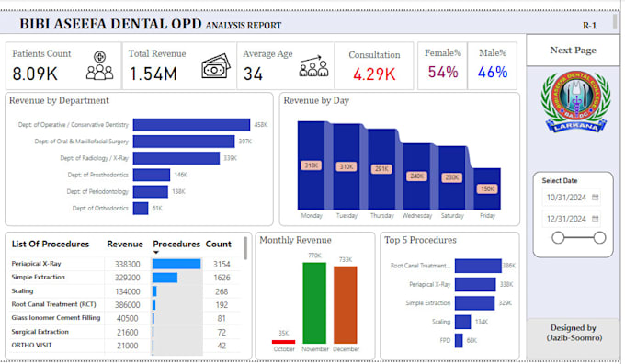Select the Root Canal Treatment top procedure bar
This screenshot has height=364, width=625.
[478, 266]
